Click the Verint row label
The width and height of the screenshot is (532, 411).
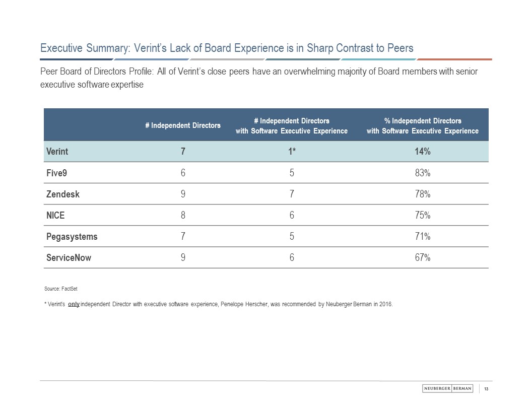point(57,152)
